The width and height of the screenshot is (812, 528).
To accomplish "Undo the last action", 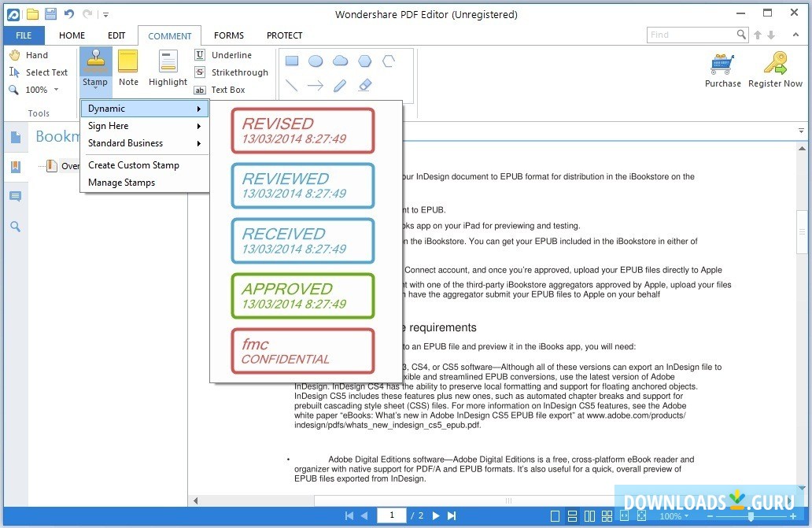I will point(68,14).
